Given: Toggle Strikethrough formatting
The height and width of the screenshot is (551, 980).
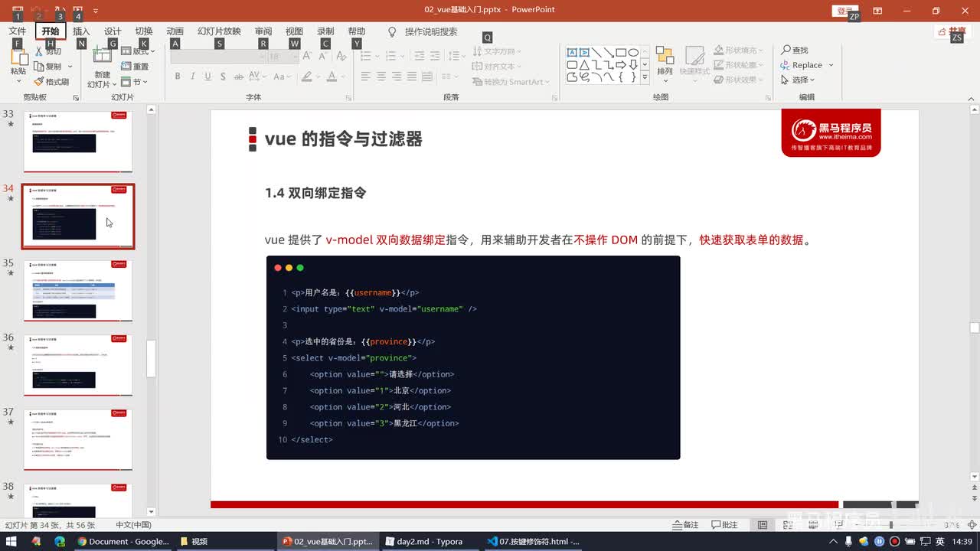Looking at the screenshot, I should [x=238, y=77].
